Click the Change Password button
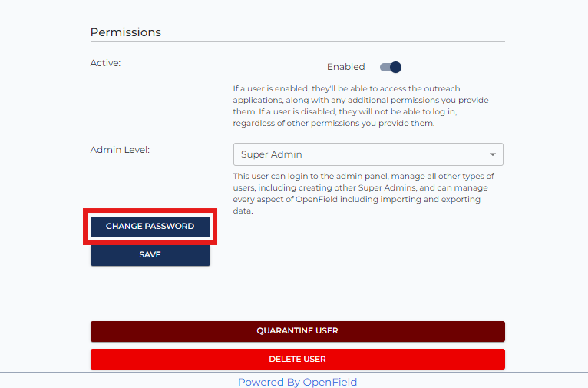 pyautogui.click(x=150, y=227)
